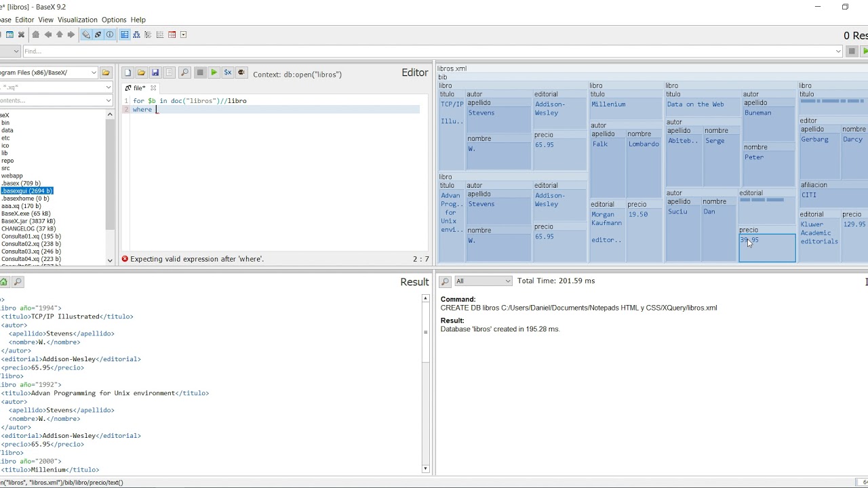Viewport: 868px width, 488px height.
Task: Select CHANGELOG in project tree
Action: (28, 228)
